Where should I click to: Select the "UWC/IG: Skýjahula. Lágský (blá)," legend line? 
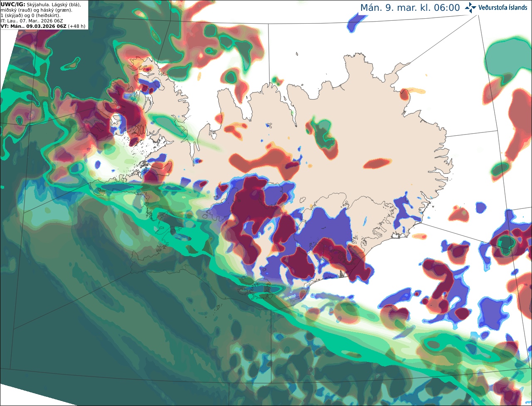click(41, 4)
